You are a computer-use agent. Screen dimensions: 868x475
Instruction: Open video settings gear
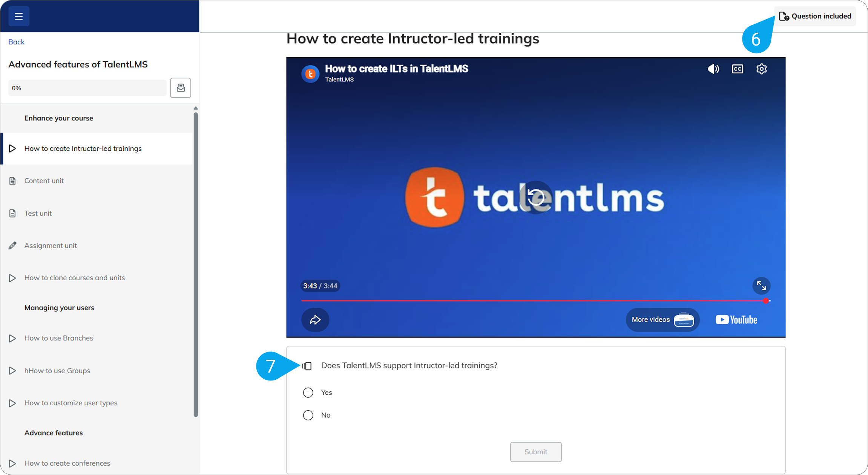pyautogui.click(x=762, y=69)
